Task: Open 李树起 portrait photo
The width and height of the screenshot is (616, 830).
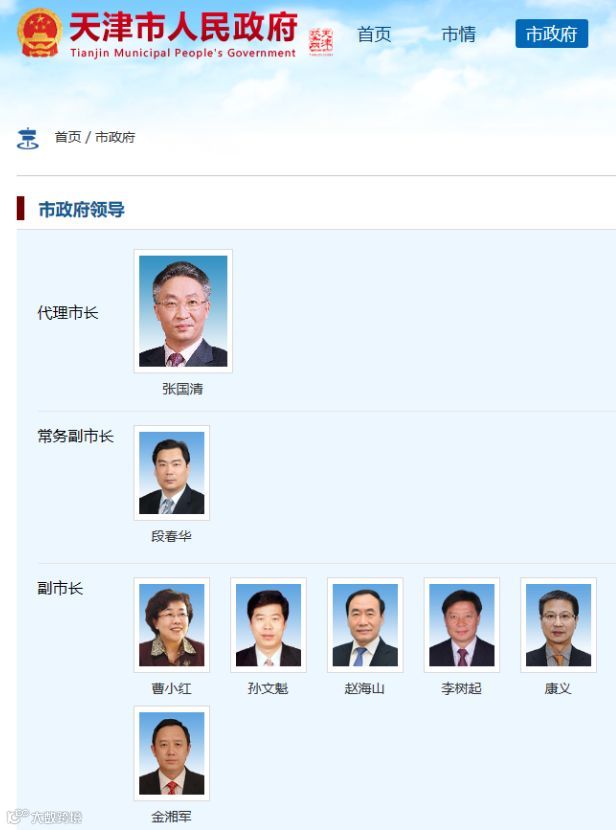Action: 462,625
